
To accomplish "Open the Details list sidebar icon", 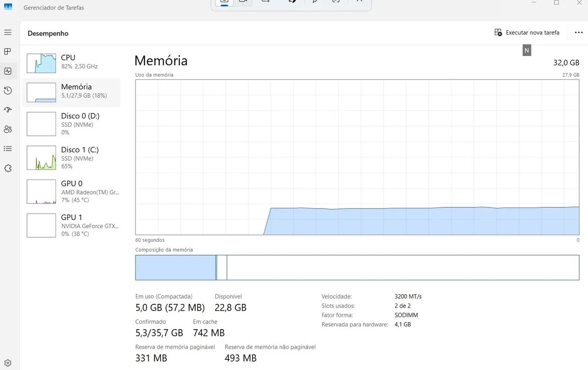I will coord(7,149).
